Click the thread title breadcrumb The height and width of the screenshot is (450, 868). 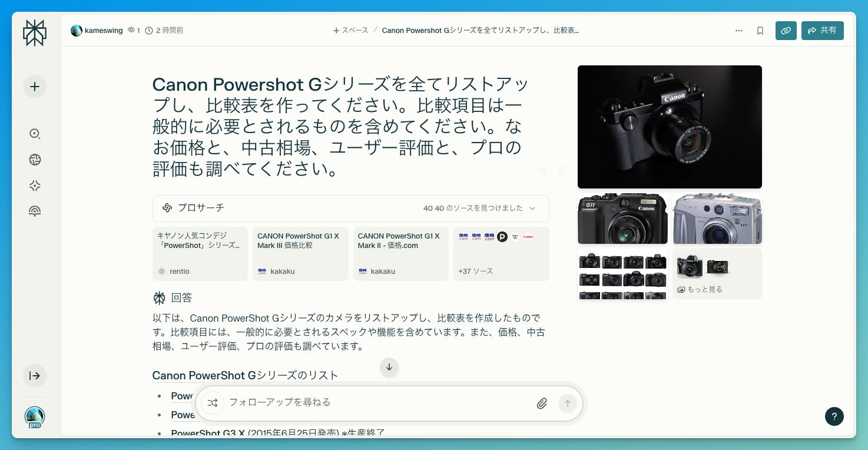point(481,30)
